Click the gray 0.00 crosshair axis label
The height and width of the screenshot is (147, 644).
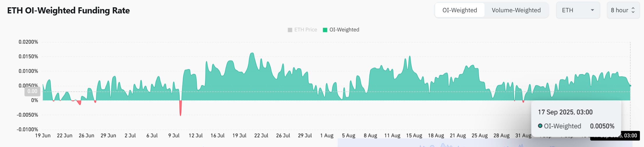point(32,92)
